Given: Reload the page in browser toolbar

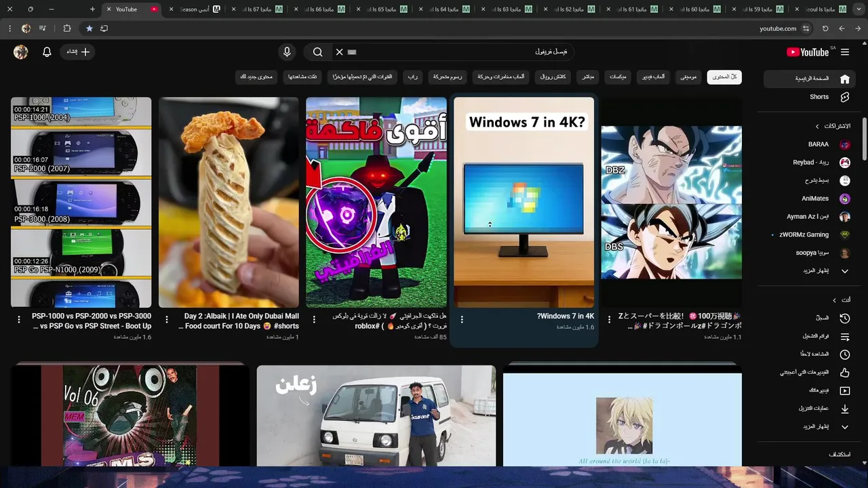Looking at the screenshot, I should tap(825, 28).
